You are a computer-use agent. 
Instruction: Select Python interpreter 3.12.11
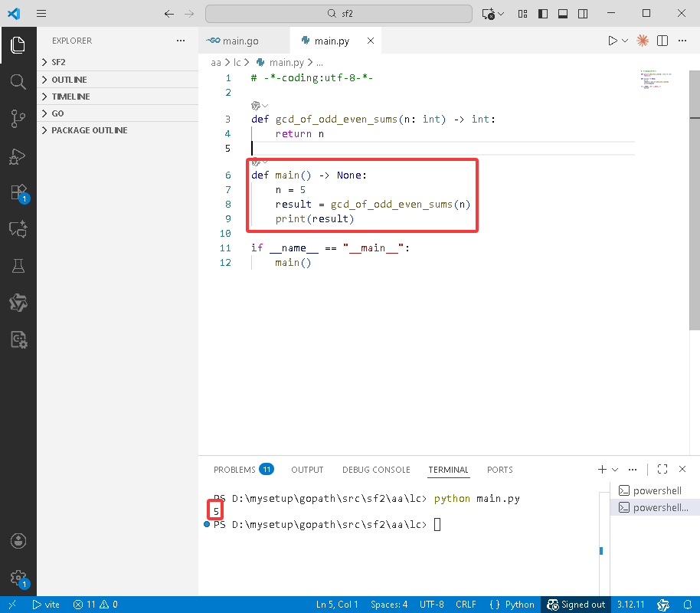[x=631, y=605]
